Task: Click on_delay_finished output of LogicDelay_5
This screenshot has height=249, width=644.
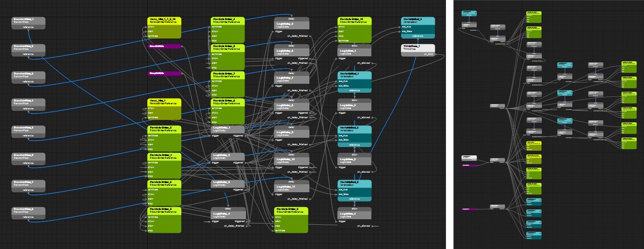Action: pos(297,36)
